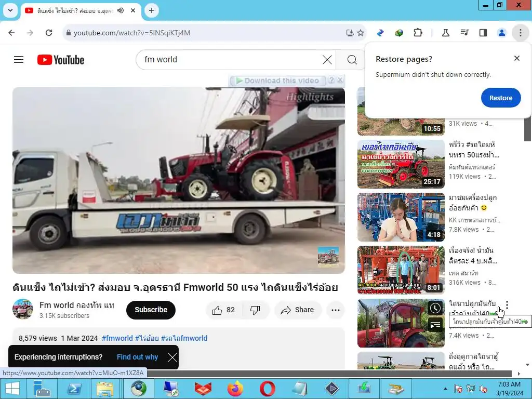Viewport: 532px width, 399px height.
Task: Open options for ไถนาปลูกมันกับ video
Action: coord(507,304)
